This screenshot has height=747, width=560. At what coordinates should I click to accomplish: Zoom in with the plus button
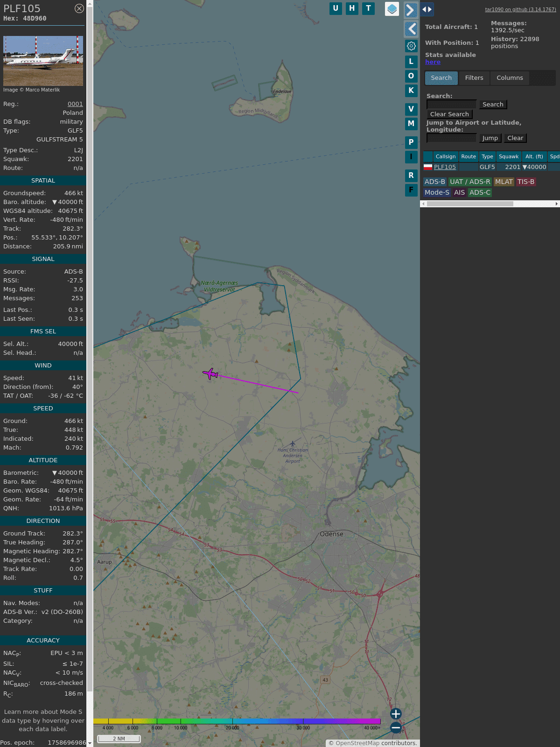[396, 714]
